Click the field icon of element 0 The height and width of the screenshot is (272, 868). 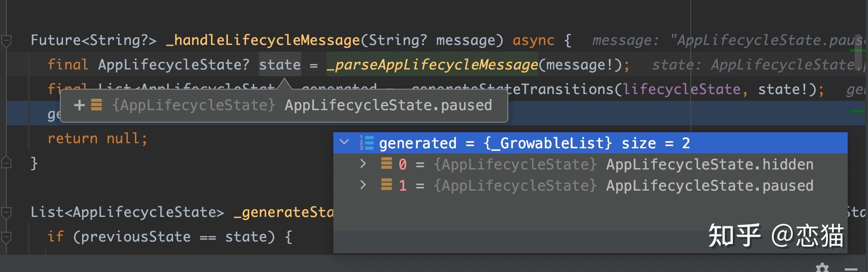click(386, 164)
